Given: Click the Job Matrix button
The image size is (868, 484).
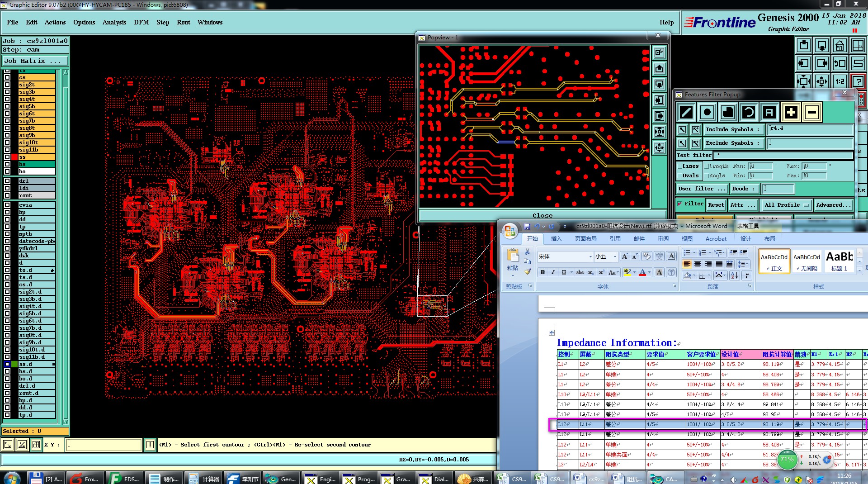Looking at the screenshot, I should point(35,61).
